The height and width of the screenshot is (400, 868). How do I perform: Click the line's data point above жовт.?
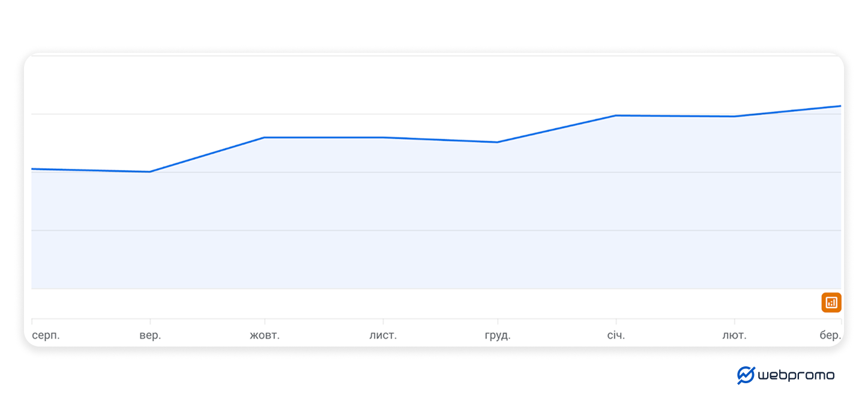tap(265, 138)
